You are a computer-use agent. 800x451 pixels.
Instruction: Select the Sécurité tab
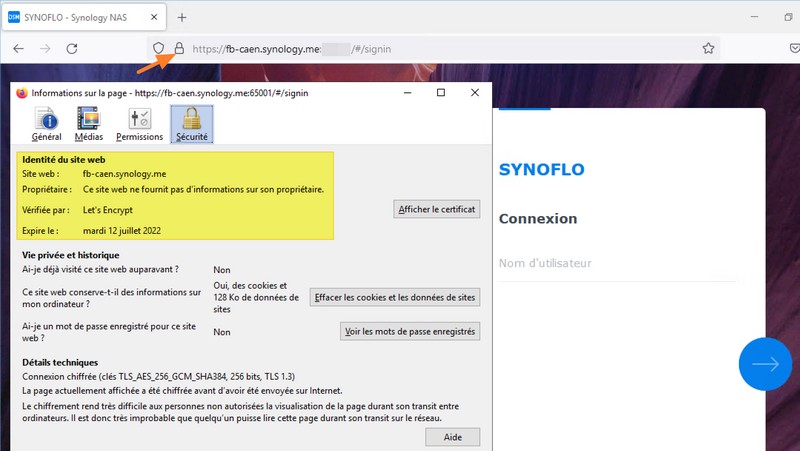192,124
